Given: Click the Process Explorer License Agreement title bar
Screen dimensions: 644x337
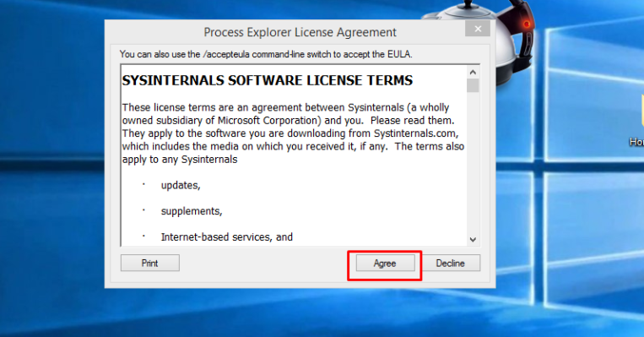Looking at the screenshot, I should click(x=300, y=32).
